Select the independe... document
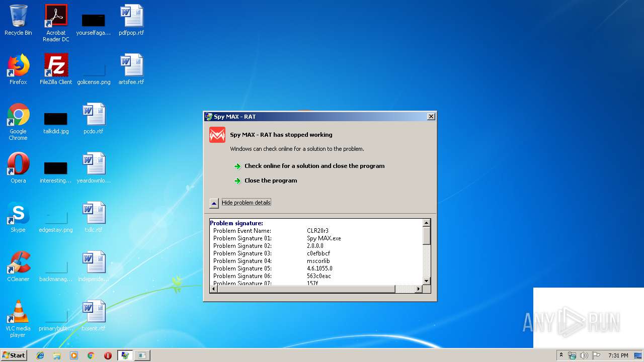The image size is (644, 362). tap(94, 267)
